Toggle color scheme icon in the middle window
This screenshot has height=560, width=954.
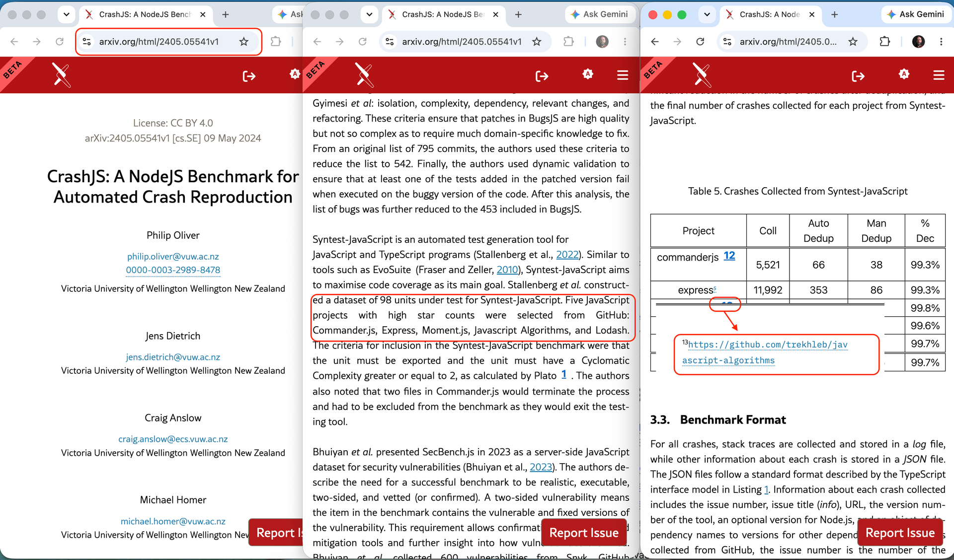click(588, 74)
